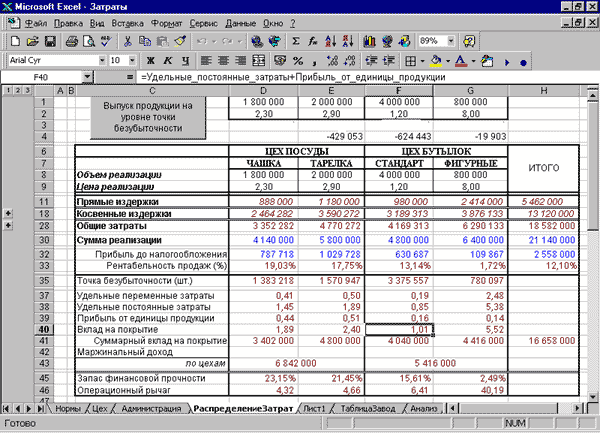The width and height of the screenshot is (600, 437).
Task: Go to the last sheet tab arrow
Action: coord(39,409)
